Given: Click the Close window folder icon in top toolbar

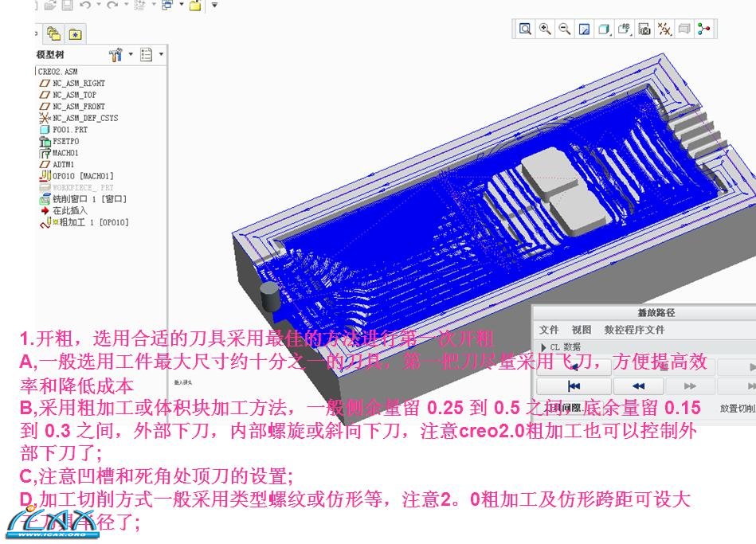Looking at the screenshot, I should (x=195, y=6).
